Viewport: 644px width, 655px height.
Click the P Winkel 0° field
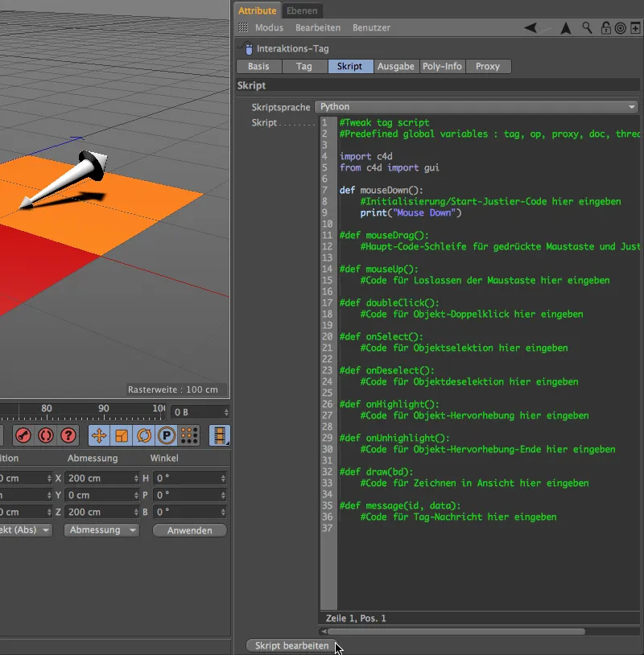[x=190, y=495]
